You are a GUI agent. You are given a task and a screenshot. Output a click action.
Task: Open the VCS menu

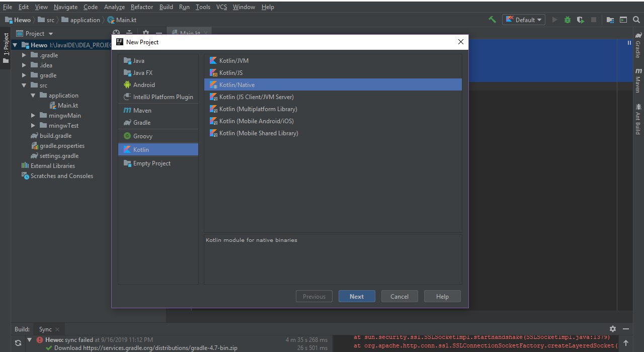click(x=221, y=7)
